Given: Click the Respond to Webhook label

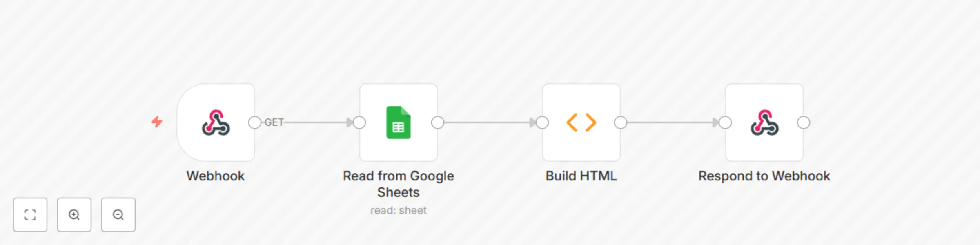Looking at the screenshot, I should click(764, 176).
